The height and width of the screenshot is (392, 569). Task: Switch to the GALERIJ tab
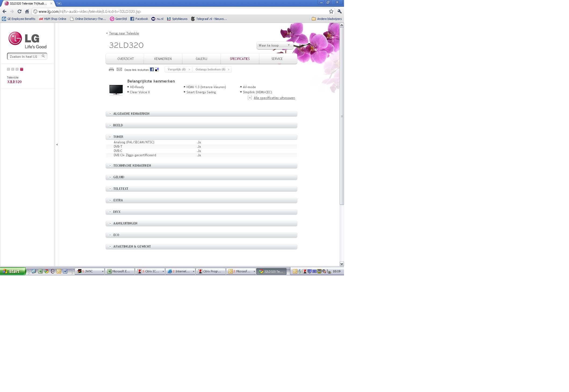201,59
